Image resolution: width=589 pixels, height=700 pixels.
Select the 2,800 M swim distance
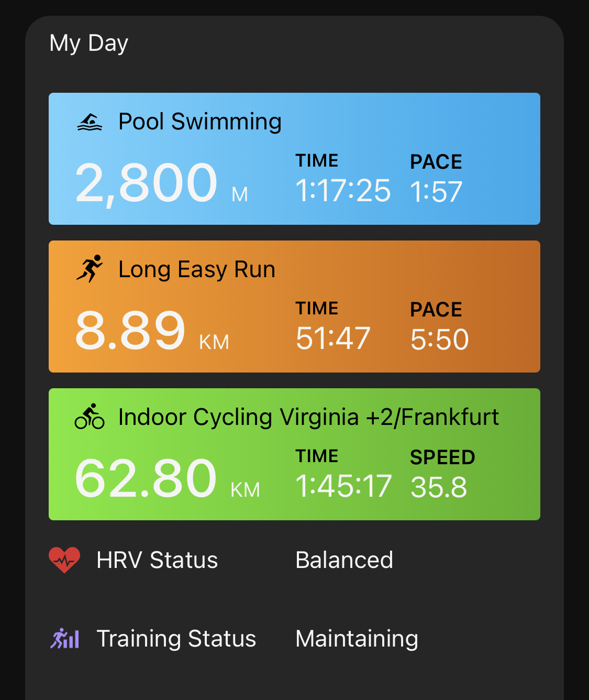(162, 183)
